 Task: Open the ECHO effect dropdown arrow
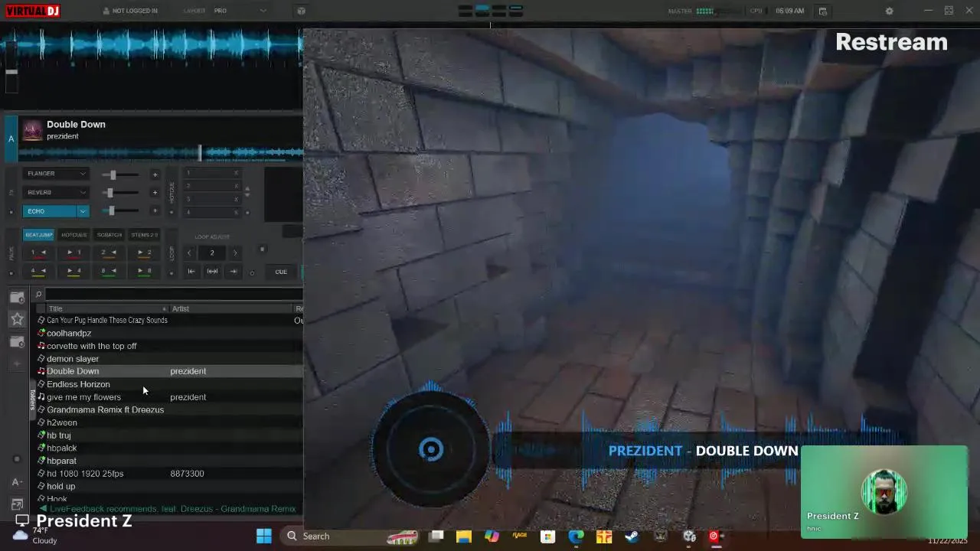click(x=83, y=211)
